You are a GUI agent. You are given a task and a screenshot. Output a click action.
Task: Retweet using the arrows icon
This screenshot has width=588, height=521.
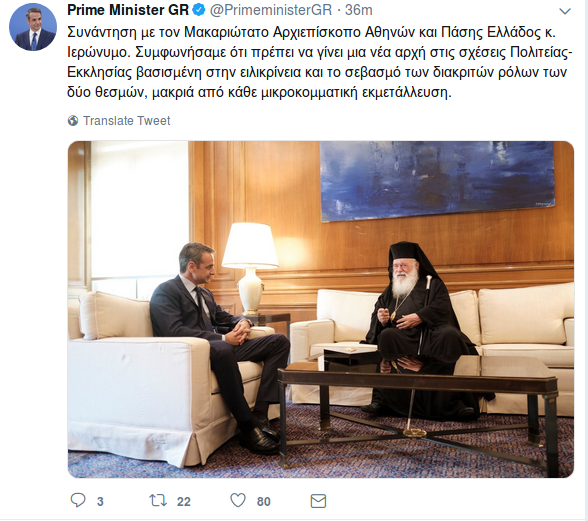158,501
